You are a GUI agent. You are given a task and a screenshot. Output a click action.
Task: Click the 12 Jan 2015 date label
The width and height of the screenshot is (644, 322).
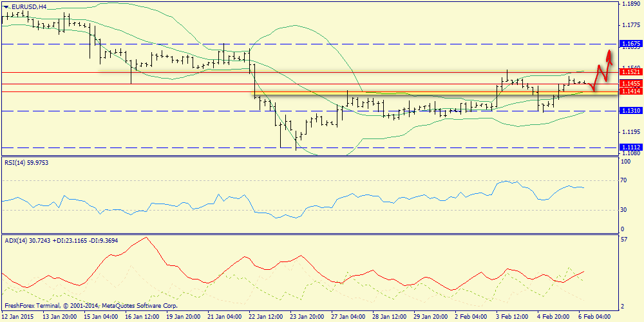[x=18, y=317]
